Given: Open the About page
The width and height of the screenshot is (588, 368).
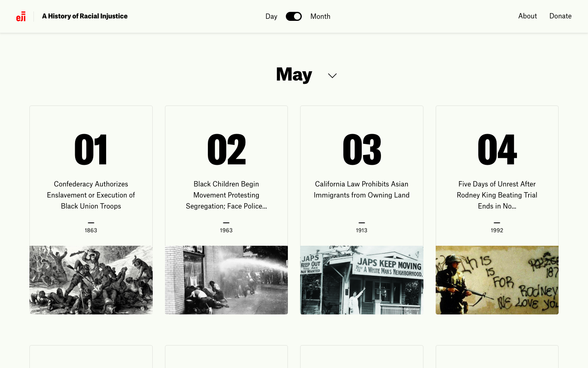Looking at the screenshot, I should (x=527, y=16).
